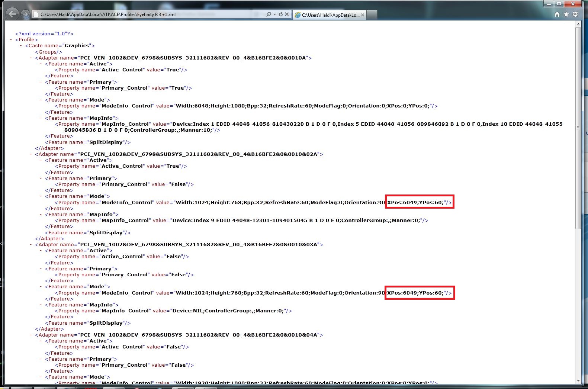Close the Internet Explorer window
This screenshot has width=588, height=389.
pyautogui.click(x=573, y=4)
